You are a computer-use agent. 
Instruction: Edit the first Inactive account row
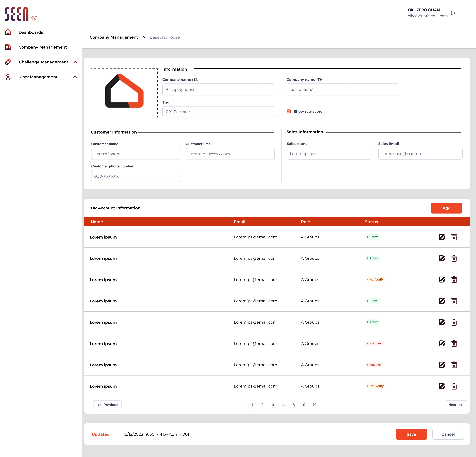point(442,344)
